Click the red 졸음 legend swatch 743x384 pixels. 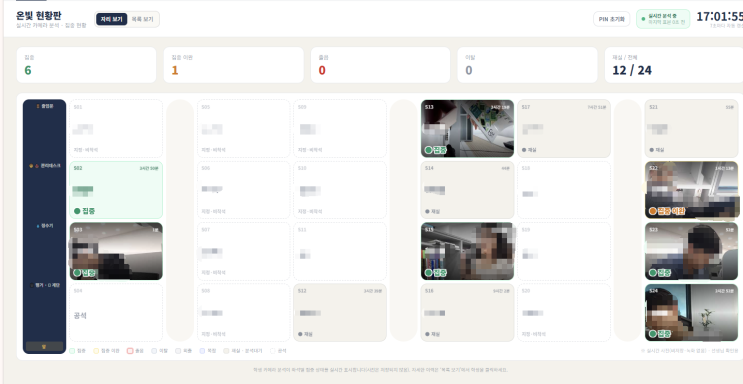tap(130, 351)
